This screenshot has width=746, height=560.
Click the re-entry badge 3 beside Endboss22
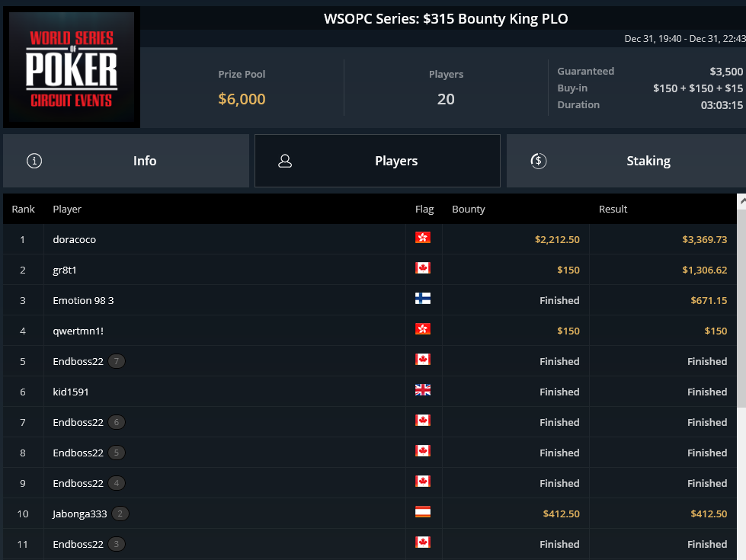[x=117, y=544]
